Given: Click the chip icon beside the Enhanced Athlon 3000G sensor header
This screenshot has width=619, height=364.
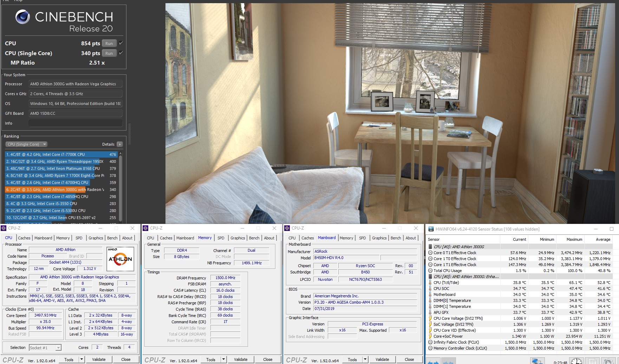Looking at the screenshot, I should coord(430,277).
